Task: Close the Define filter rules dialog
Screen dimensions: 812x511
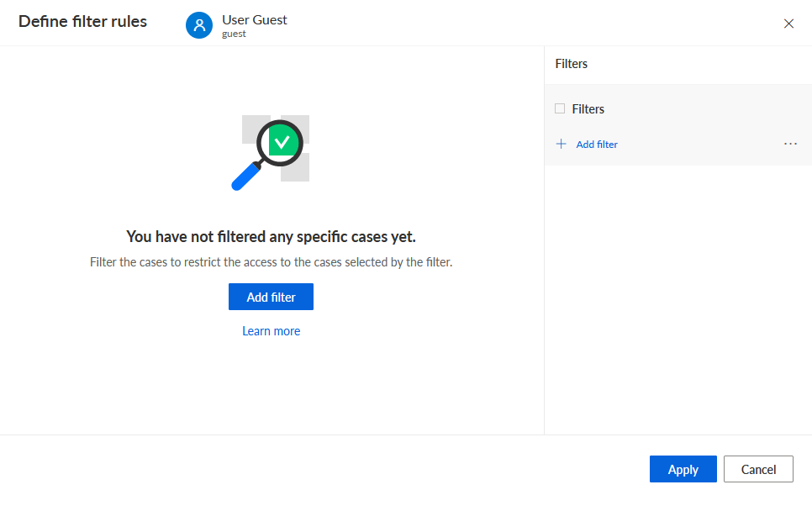Action: [788, 24]
